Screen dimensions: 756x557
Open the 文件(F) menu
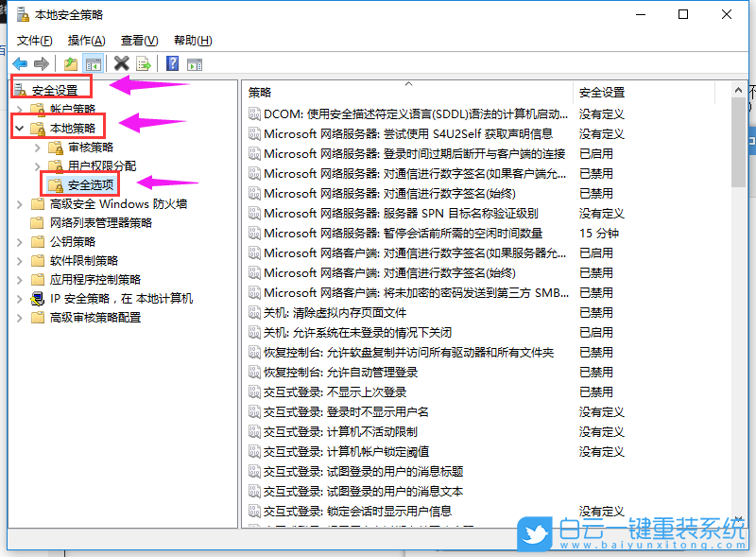[x=35, y=40]
